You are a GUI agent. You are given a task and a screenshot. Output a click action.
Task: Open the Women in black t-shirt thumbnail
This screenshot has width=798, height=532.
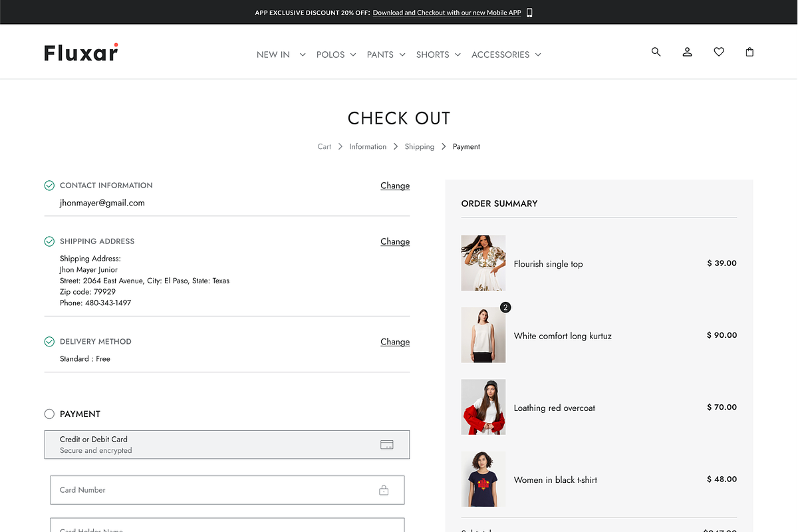point(483,479)
